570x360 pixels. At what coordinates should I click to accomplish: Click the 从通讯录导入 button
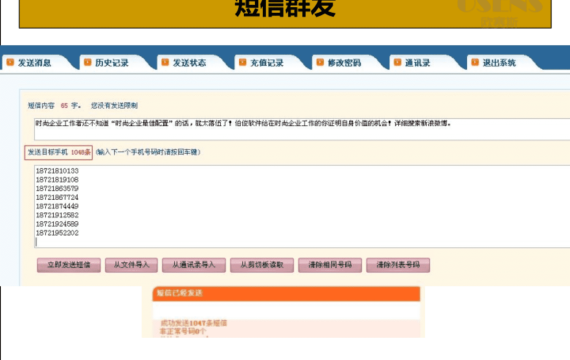pyautogui.click(x=194, y=265)
